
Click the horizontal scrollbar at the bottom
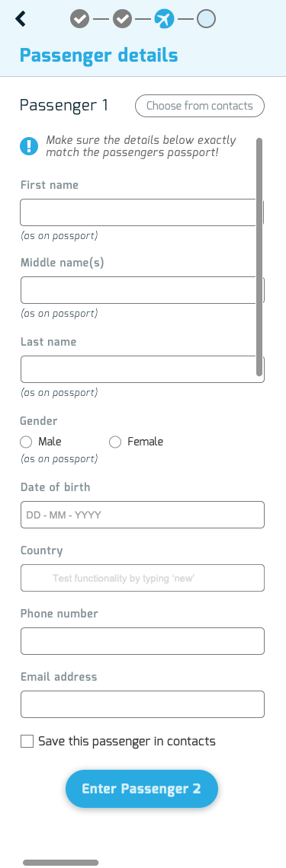click(60, 863)
